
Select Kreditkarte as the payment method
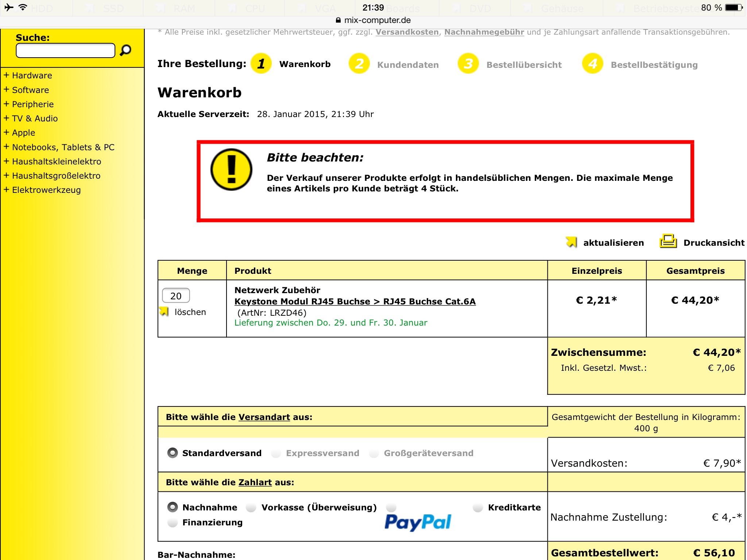click(x=477, y=507)
